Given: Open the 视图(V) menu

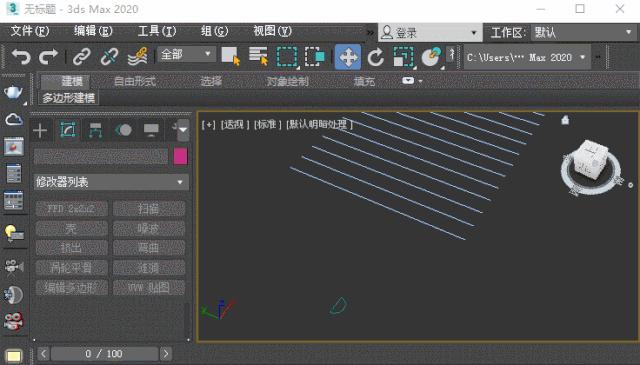Looking at the screenshot, I should [x=272, y=31].
